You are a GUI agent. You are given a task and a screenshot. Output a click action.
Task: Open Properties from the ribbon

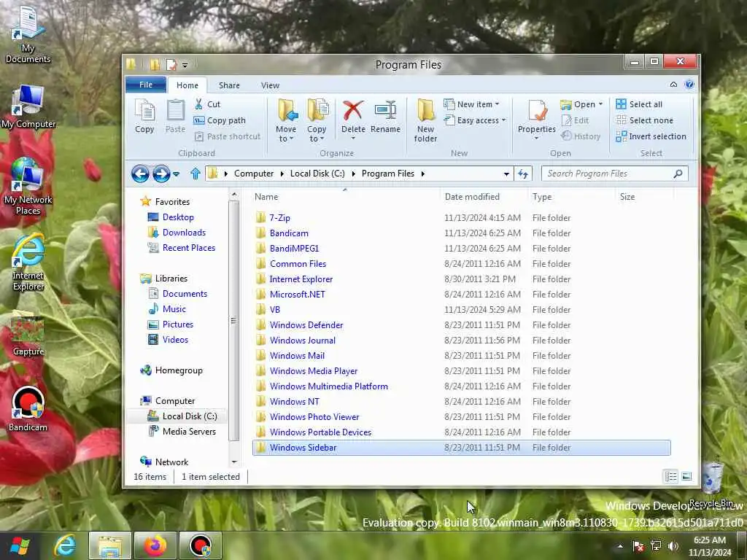tap(536, 120)
